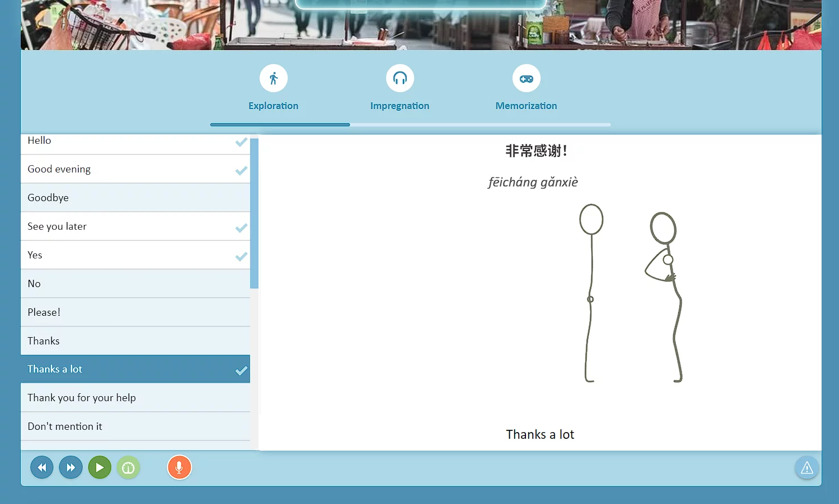Image resolution: width=839 pixels, height=504 pixels.
Task: Click the checkmark beside 'Good evening'
Action: pos(241,170)
